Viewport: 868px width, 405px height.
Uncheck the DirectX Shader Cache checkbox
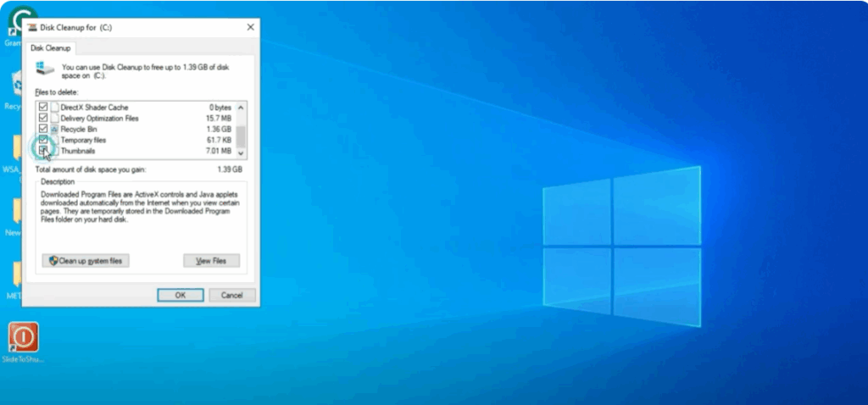coord(43,107)
